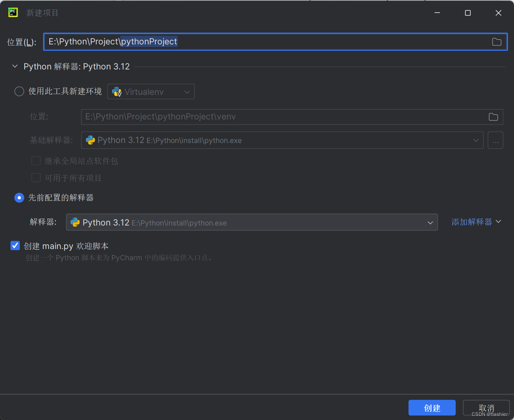Uncheck 'Create main.py welcome script' checkbox
Screen dimensions: 514x420
coord(15,246)
